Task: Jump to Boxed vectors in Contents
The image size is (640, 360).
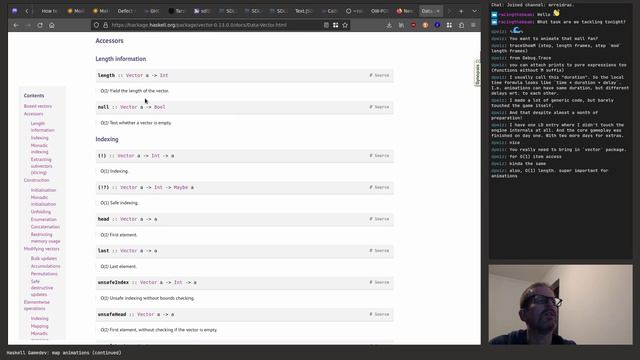Action: [38, 106]
